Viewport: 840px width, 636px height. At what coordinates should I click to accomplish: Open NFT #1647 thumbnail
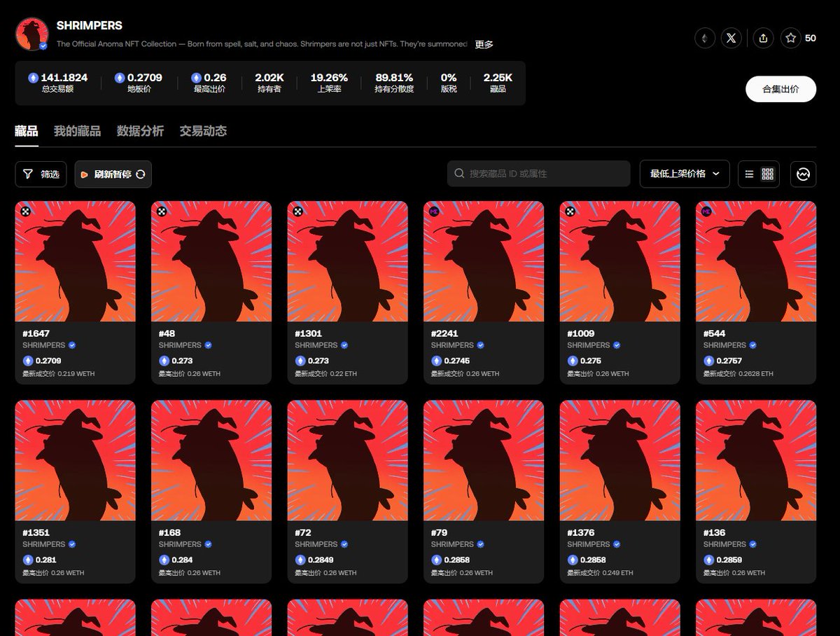click(x=76, y=262)
